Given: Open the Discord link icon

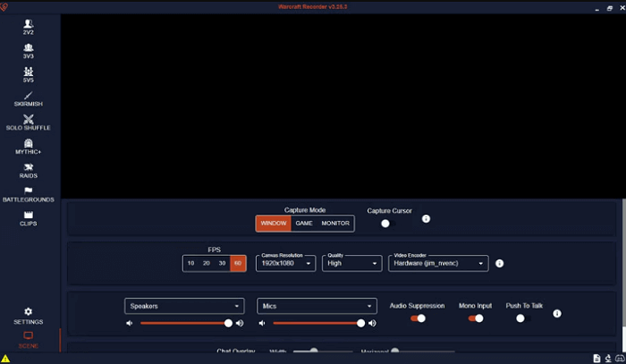Looking at the screenshot, I should click(620, 359).
